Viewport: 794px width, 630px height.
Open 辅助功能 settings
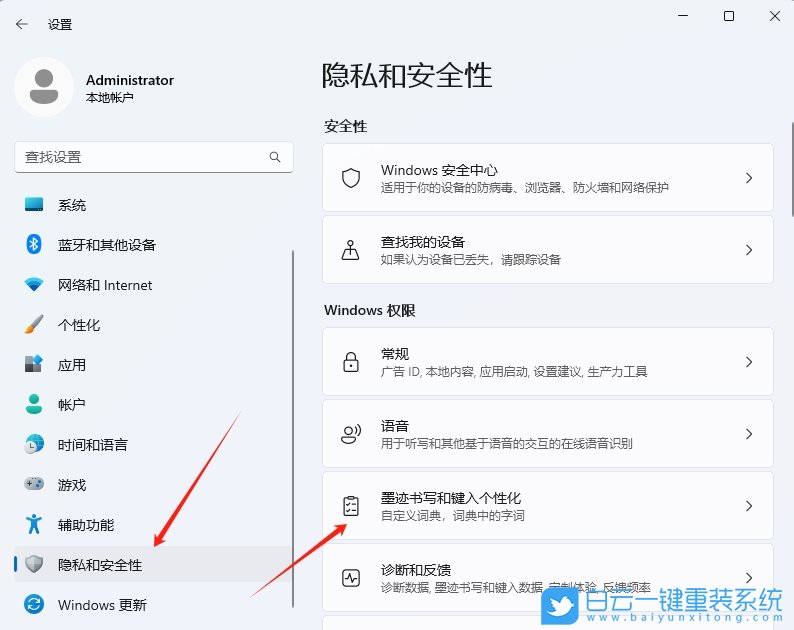(x=153, y=525)
